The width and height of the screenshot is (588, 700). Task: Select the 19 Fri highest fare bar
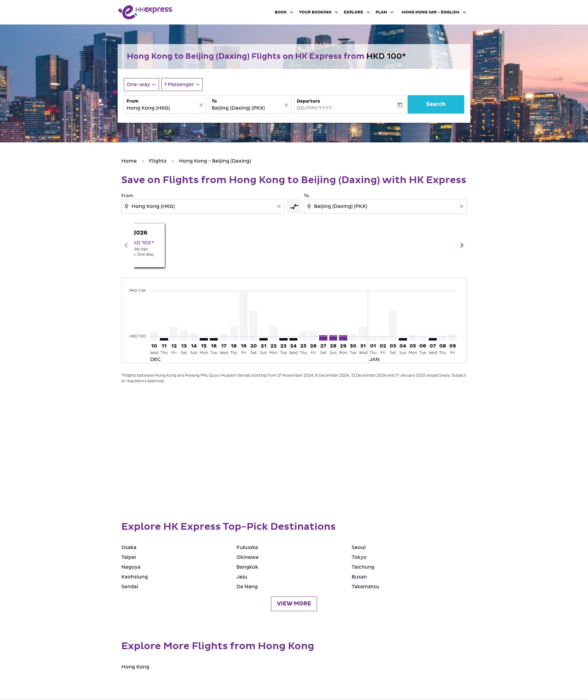[x=244, y=315]
